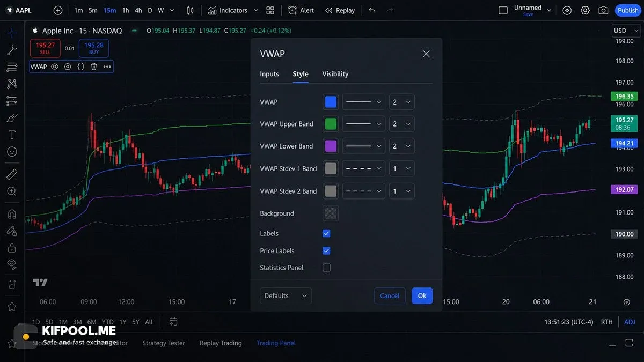Select the trend line drawing tool
The image size is (644, 362).
[12, 50]
